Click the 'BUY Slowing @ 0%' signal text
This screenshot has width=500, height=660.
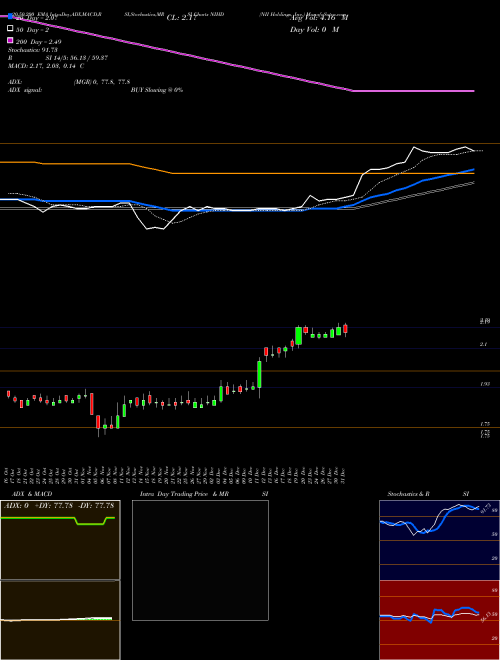click(157, 90)
